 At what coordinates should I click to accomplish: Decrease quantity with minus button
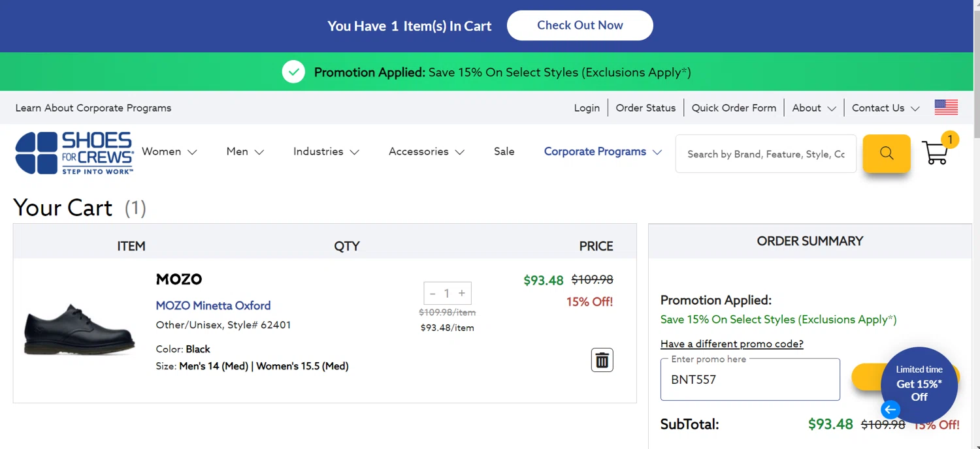click(433, 294)
